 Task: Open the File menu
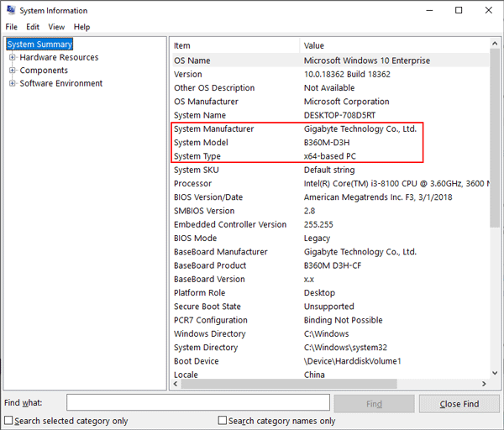[12, 27]
